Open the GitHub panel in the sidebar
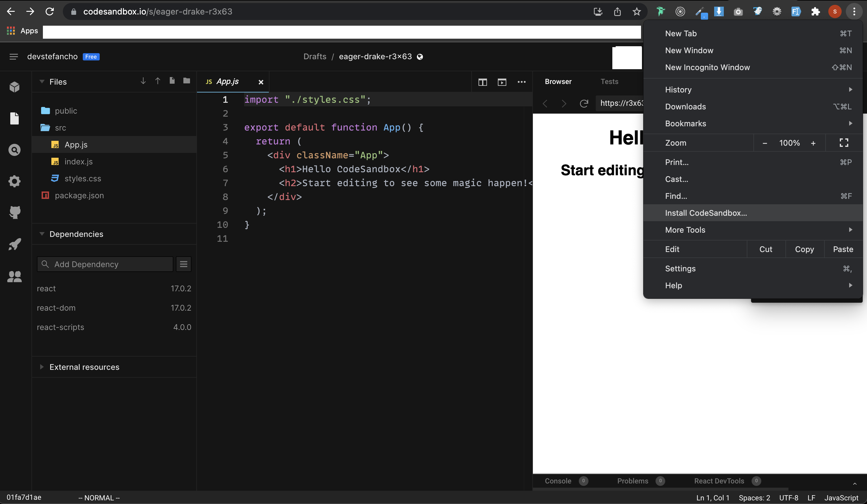Screen dimensions: 867x504 point(15,212)
